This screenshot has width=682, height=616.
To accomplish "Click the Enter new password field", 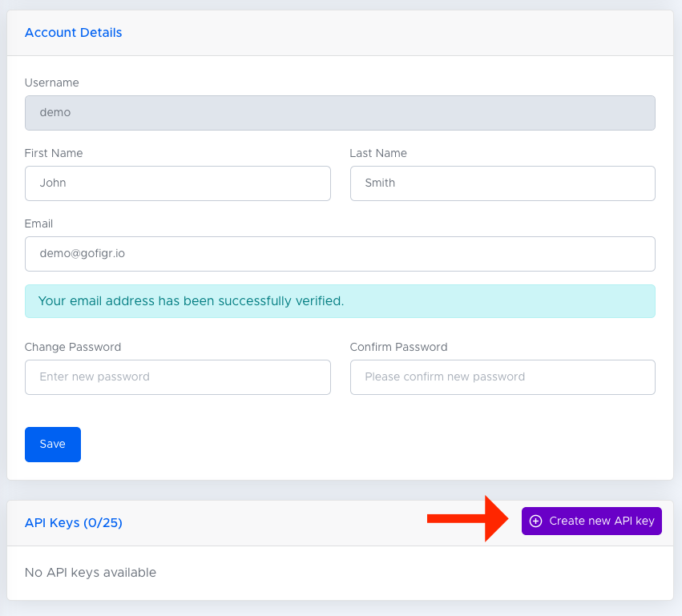I will (177, 377).
